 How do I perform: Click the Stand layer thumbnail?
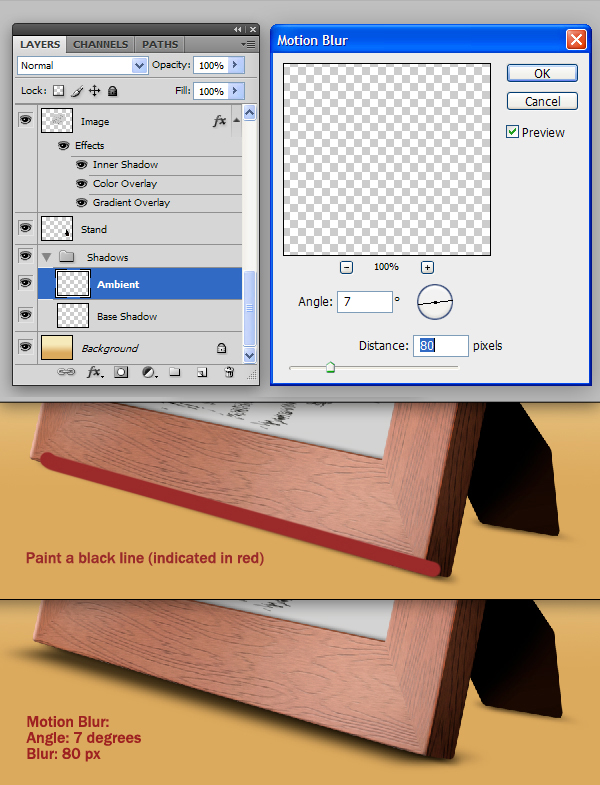[57, 229]
